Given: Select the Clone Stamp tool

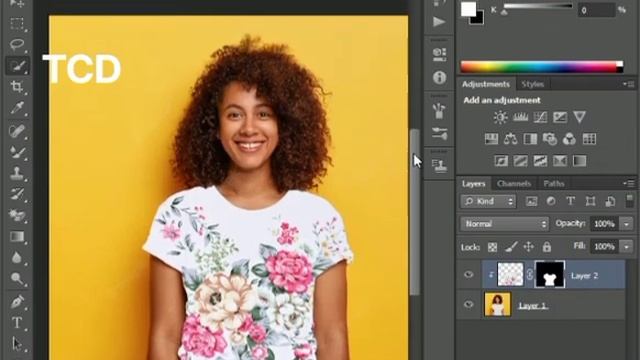Looking at the screenshot, I should click(x=17, y=173).
